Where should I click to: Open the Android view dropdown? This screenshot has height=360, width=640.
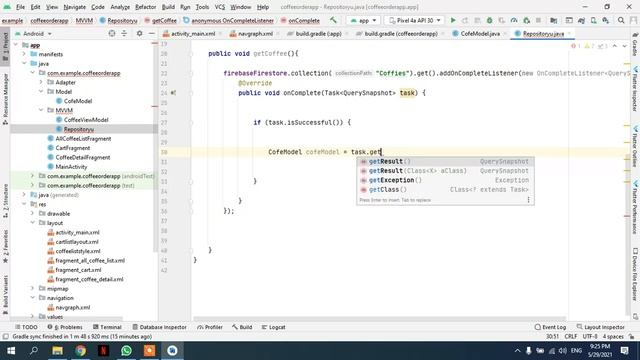(x=33, y=33)
